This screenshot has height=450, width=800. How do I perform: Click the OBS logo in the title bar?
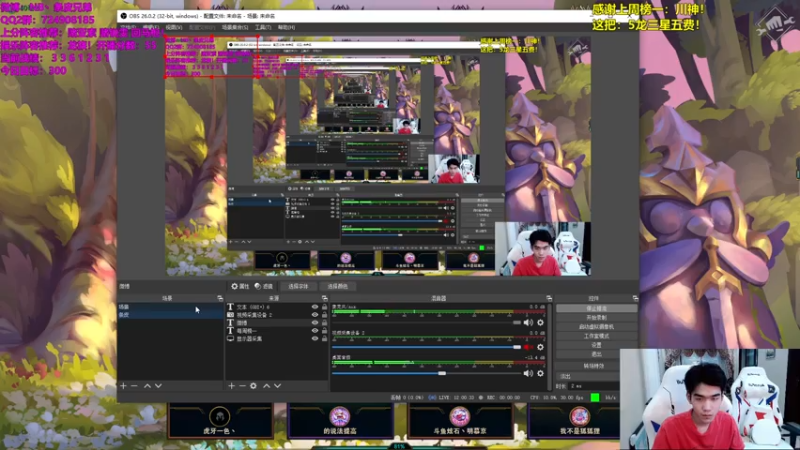[x=123, y=16]
